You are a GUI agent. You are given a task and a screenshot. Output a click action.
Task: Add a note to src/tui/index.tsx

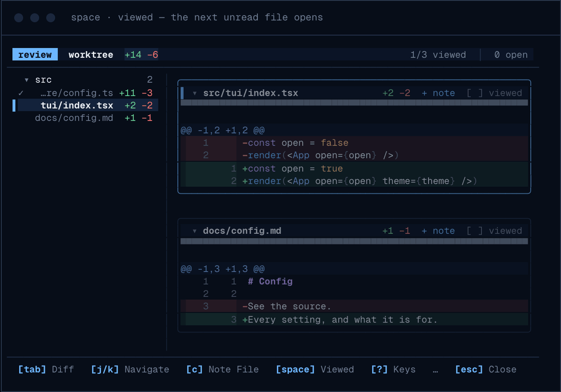point(438,93)
